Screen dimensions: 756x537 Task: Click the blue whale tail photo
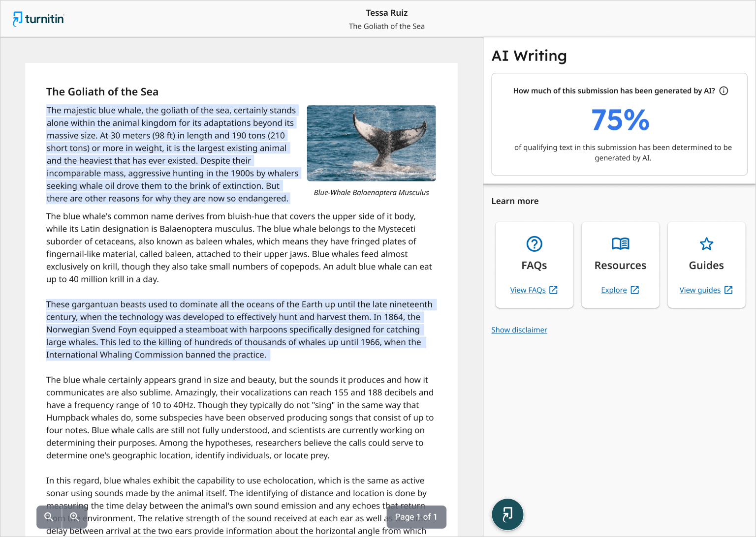point(371,143)
